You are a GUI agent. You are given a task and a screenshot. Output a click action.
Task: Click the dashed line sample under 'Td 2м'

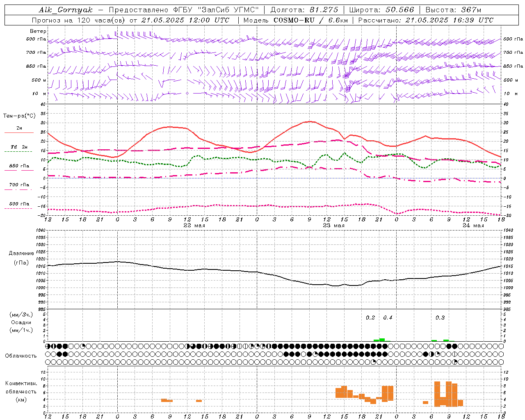18,151
